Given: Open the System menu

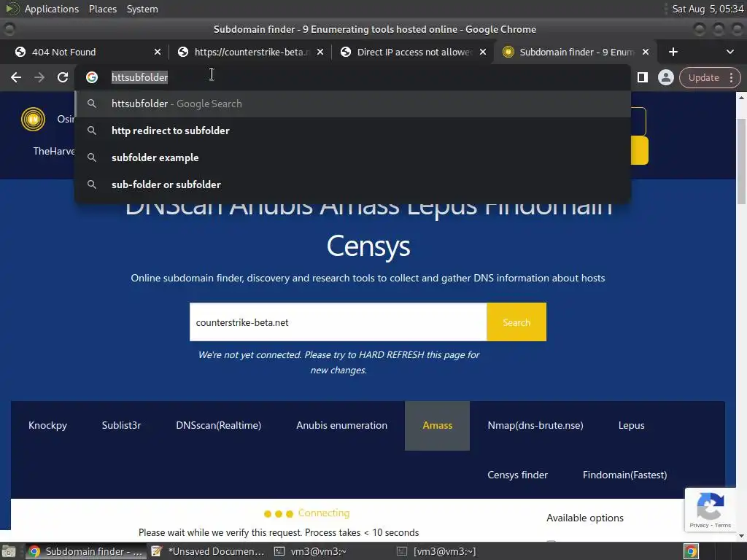Looking at the screenshot, I should click(142, 9).
